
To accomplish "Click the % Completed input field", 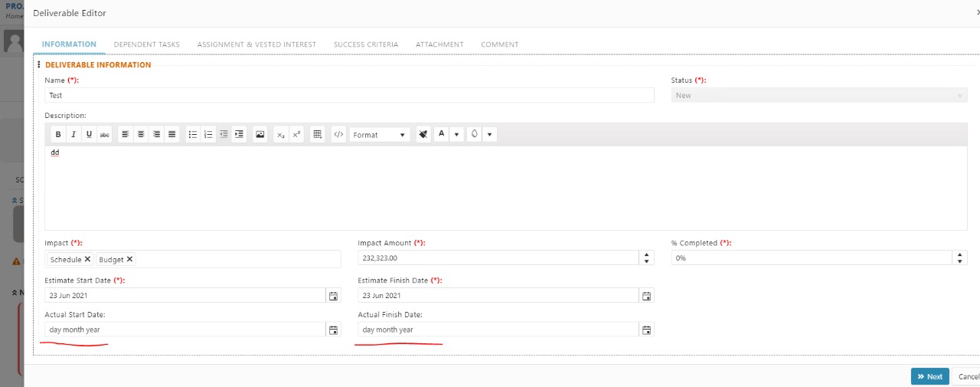I will click(x=812, y=258).
